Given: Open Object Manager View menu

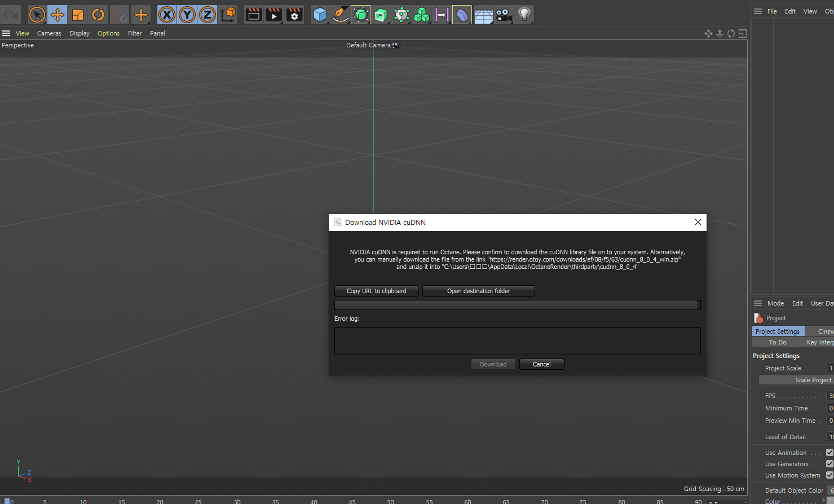Looking at the screenshot, I should click(x=810, y=11).
